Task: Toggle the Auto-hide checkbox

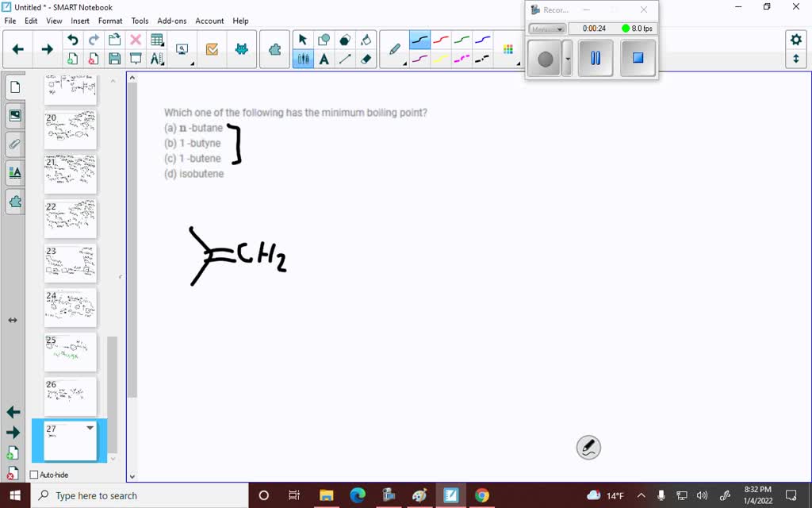Action: tap(33, 475)
